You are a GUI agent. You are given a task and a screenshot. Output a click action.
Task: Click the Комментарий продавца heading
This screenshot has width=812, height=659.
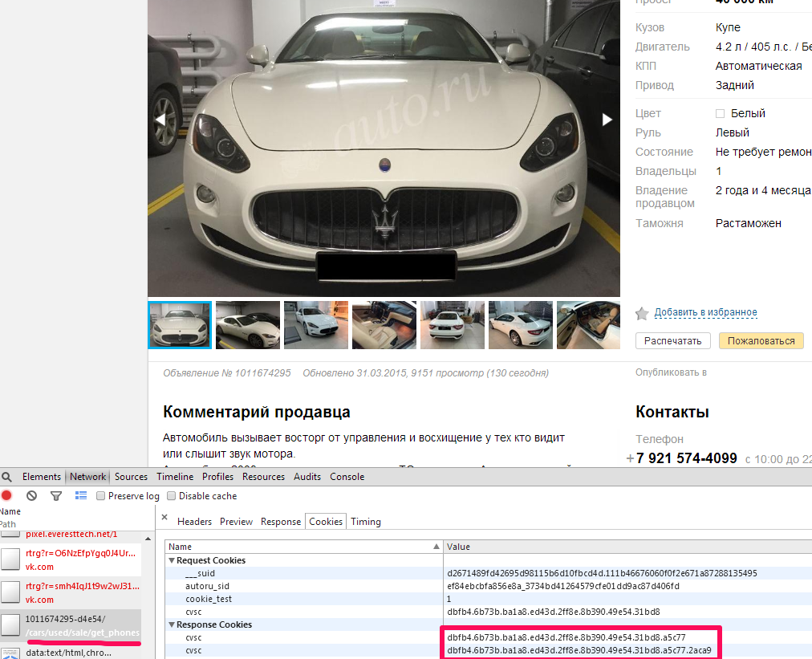coord(256,413)
